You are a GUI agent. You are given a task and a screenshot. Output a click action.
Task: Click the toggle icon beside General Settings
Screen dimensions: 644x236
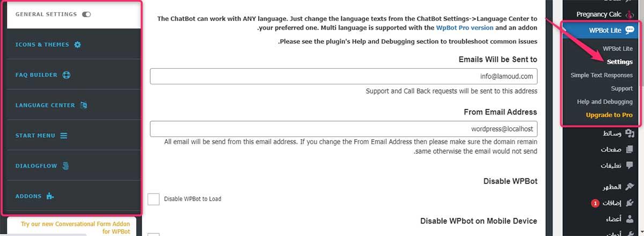point(86,15)
